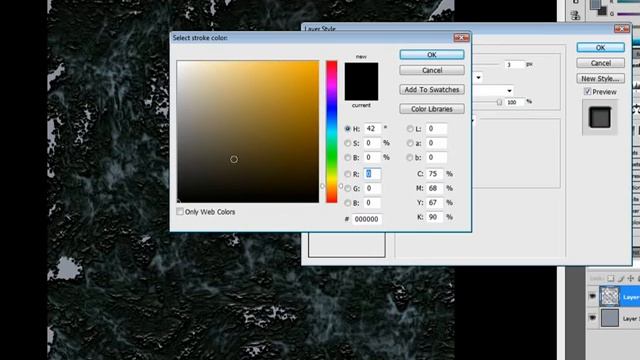Viewport: 640px width, 360px height.
Task: Open the shorter dropdown below the size field
Action: pyautogui.click(x=478, y=77)
